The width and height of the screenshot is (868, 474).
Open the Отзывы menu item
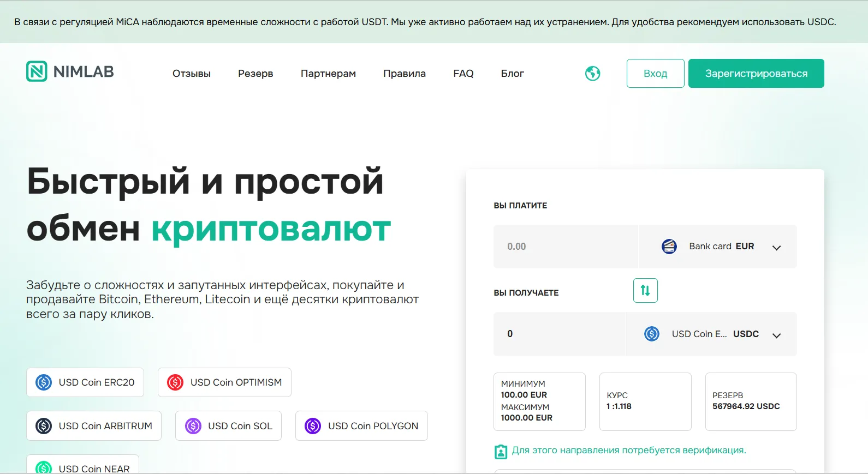coord(192,74)
